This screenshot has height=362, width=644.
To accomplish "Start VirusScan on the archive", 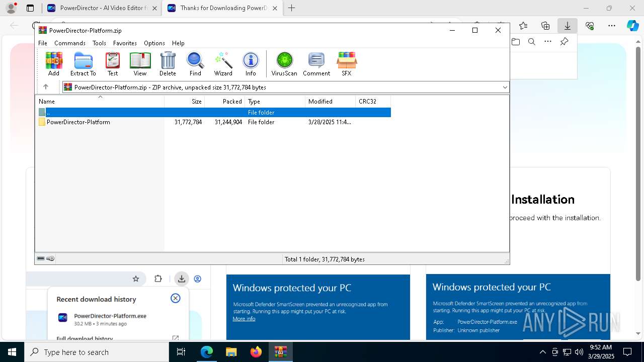I will pos(284,64).
